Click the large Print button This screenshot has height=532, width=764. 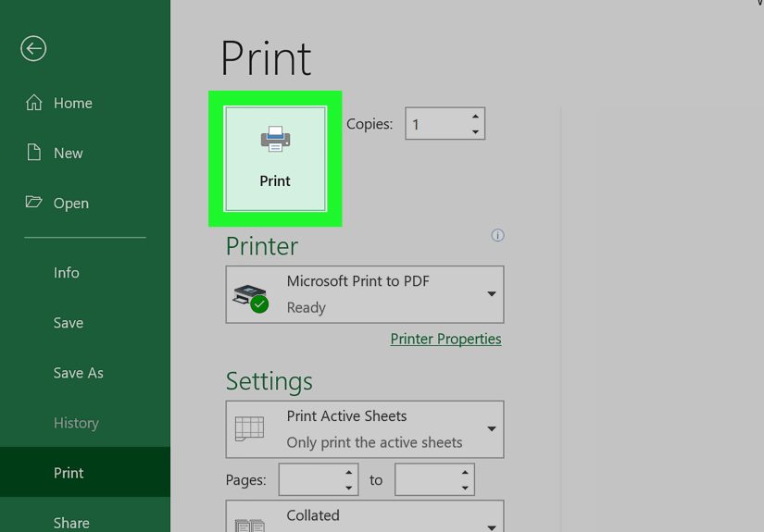pyautogui.click(x=275, y=159)
